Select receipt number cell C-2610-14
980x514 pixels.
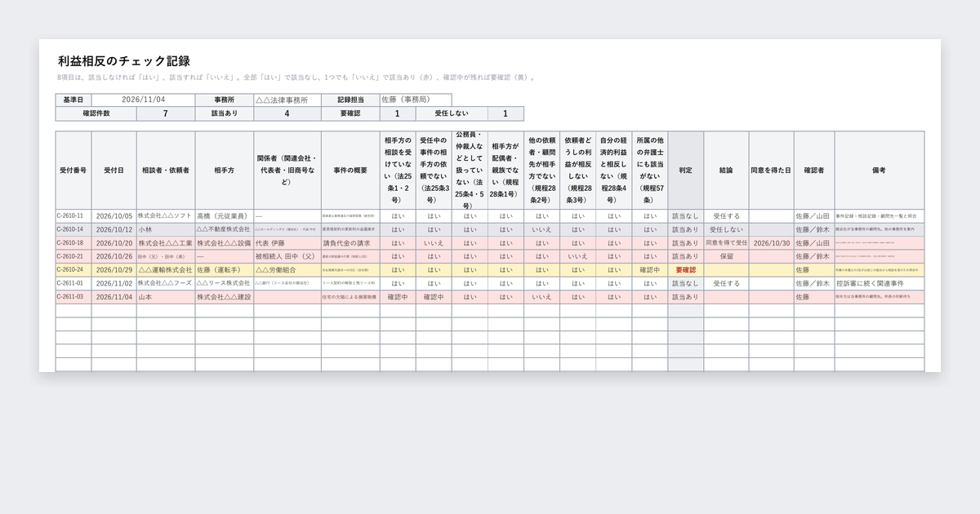tap(73, 230)
